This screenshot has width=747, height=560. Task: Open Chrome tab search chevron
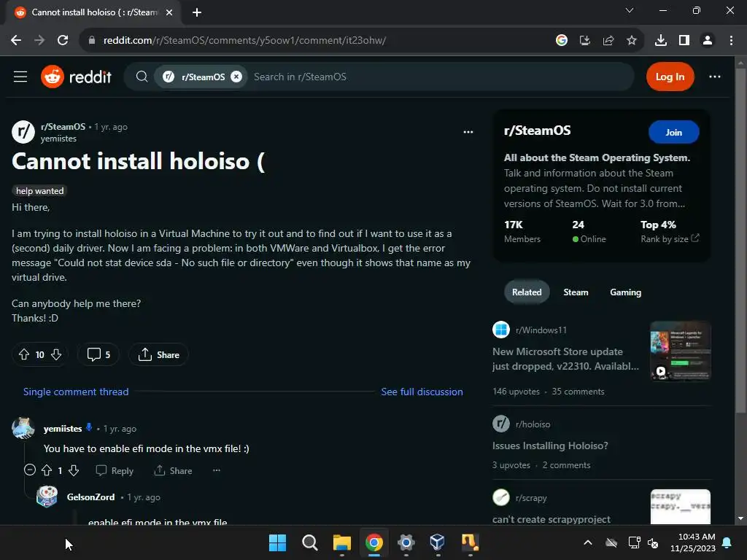point(630,10)
